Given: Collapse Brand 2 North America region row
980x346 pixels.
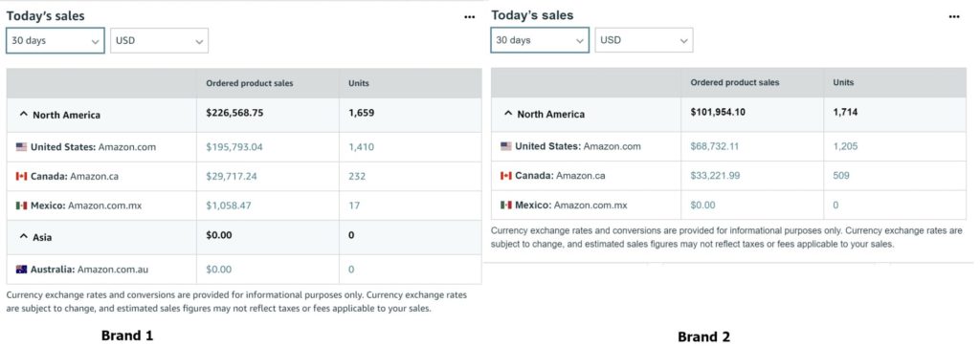Looking at the screenshot, I should [508, 114].
